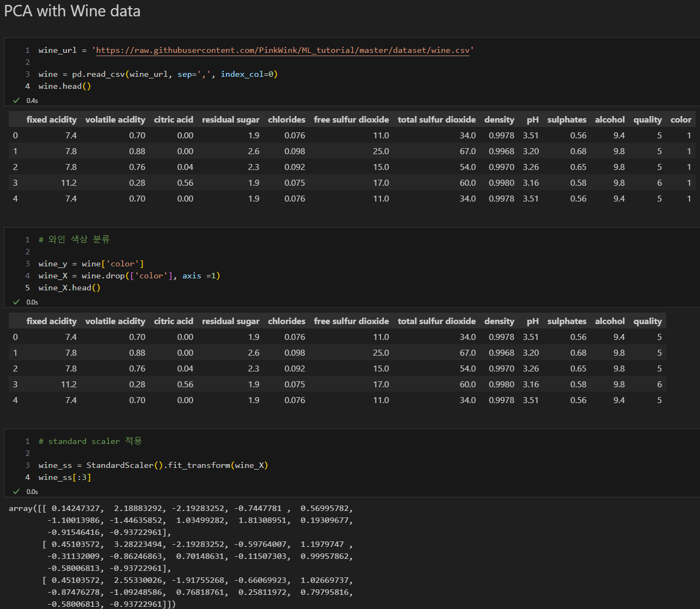Click the checkmark under the wine_X.head() cell
The width and height of the screenshot is (700, 609).
tap(16, 302)
